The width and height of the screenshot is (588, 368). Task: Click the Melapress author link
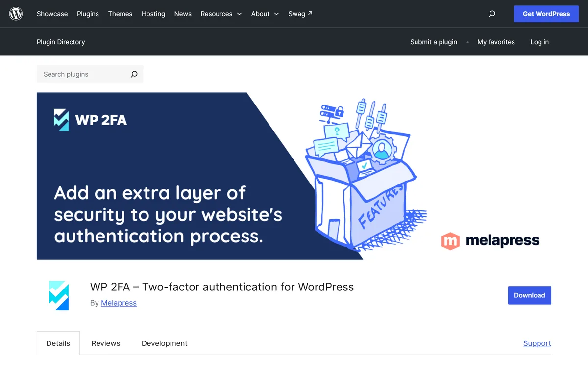coord(119,303)
